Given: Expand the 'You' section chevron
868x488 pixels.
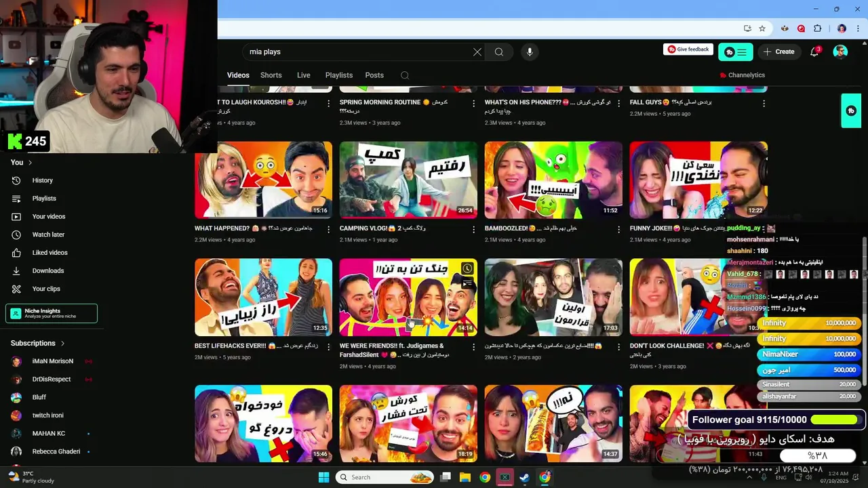Looking at the screenshot, I should 31,163.
